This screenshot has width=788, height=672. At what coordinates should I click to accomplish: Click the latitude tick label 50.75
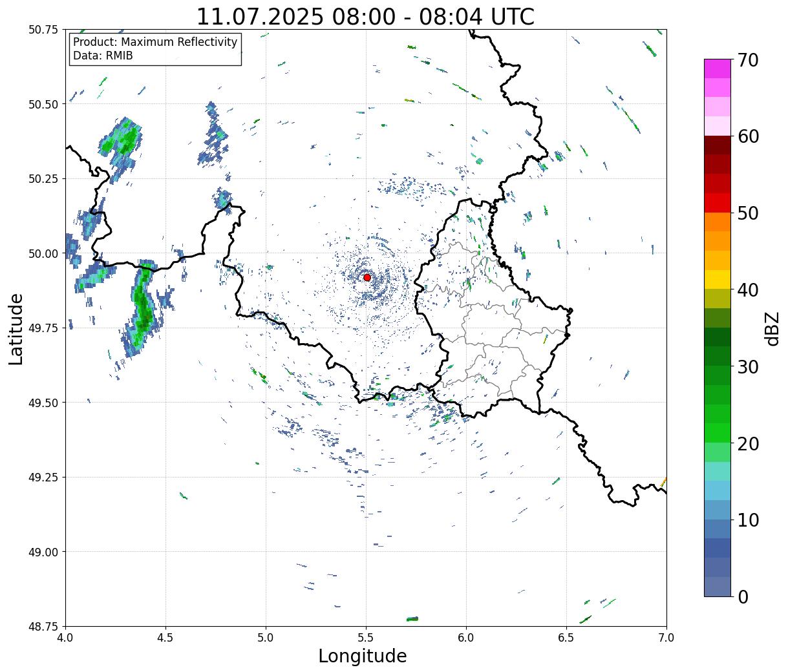click(x=43, y=30)
